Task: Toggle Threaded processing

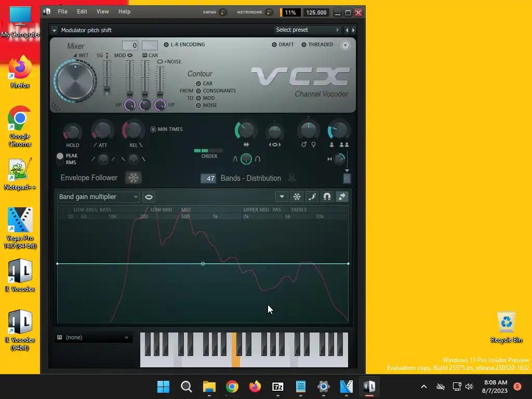Action: pyautogui.click(x=303, y=45)
